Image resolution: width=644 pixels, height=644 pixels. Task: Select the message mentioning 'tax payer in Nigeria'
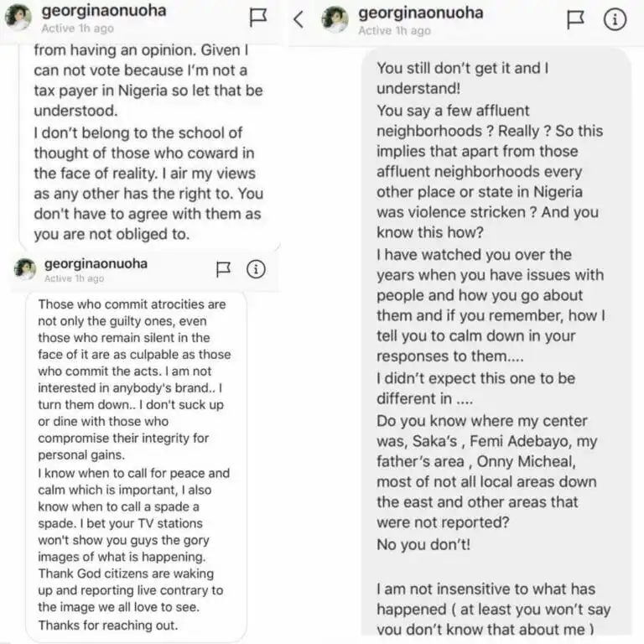(149, 142)
